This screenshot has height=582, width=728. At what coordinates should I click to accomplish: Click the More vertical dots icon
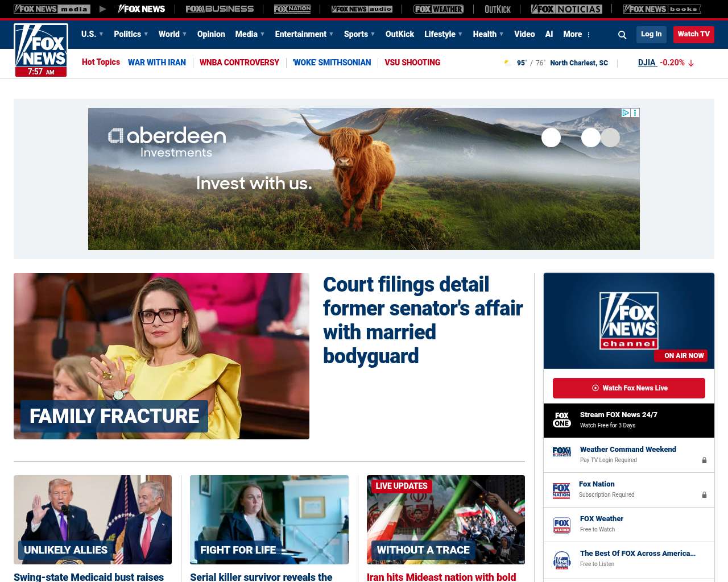click(589, 35)
